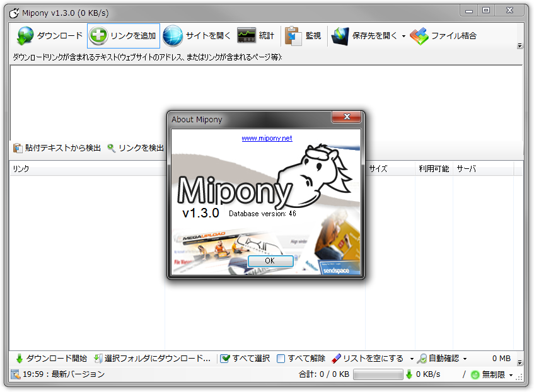This screenshot has height=392, width=534.
Task: Open www.mipony.net link in About dialog
Action: 267,138
